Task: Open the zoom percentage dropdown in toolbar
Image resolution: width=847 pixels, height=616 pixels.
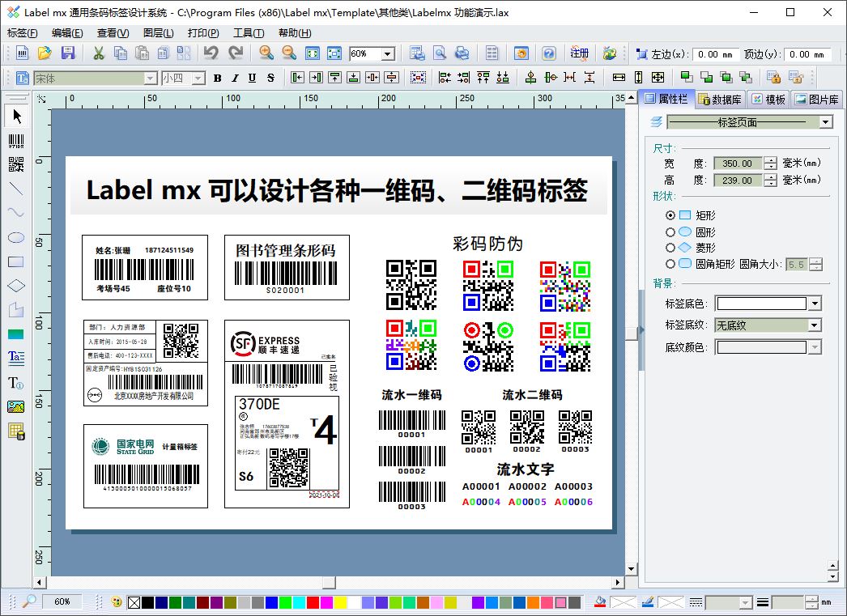Action: pyautogui.click(x=388, y=53)
